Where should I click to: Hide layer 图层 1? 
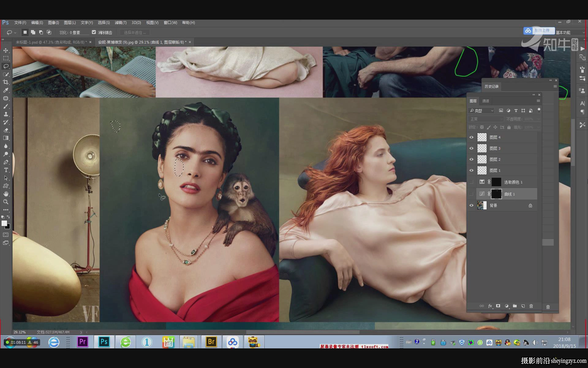[472, 171]
